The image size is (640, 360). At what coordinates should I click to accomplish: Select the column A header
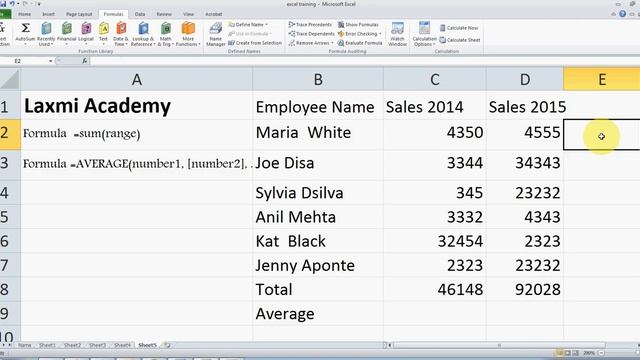pos(136,79)
